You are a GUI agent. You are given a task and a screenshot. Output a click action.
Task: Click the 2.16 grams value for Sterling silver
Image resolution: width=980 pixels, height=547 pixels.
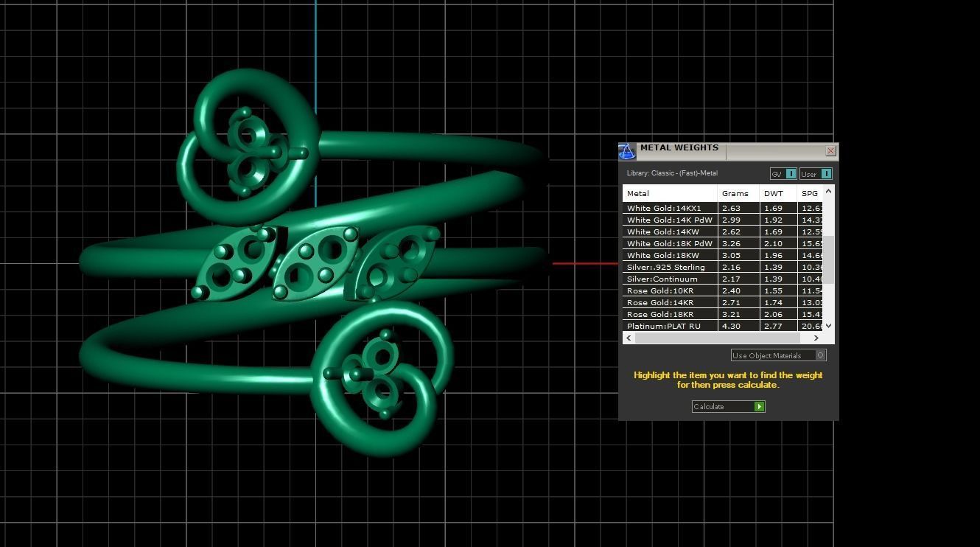point(731,267)
